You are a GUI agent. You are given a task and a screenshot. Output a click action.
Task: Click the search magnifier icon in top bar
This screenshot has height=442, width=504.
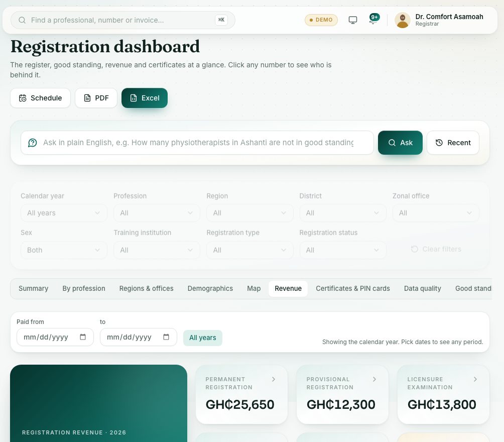click(x=22, y=20)
